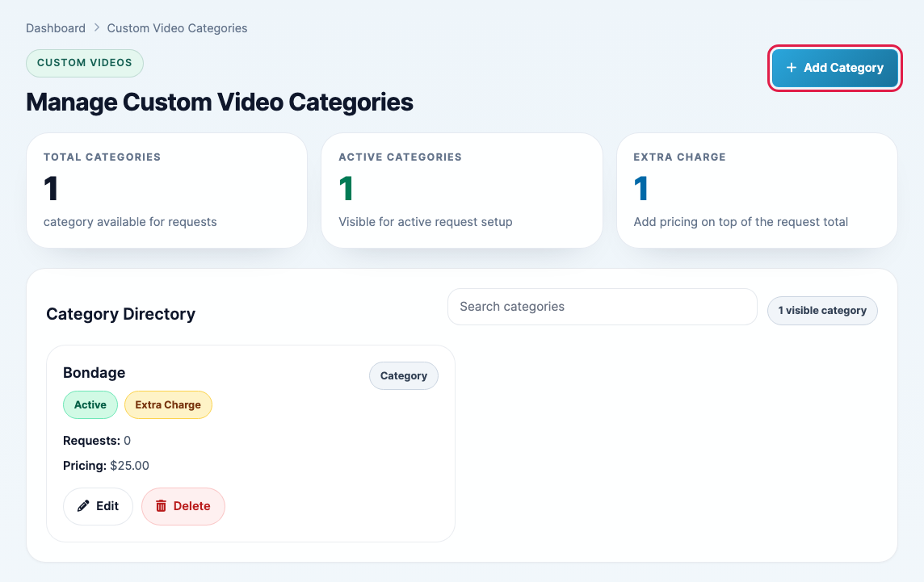
Task: Click the 1 visible category pill
Action: 822,311
